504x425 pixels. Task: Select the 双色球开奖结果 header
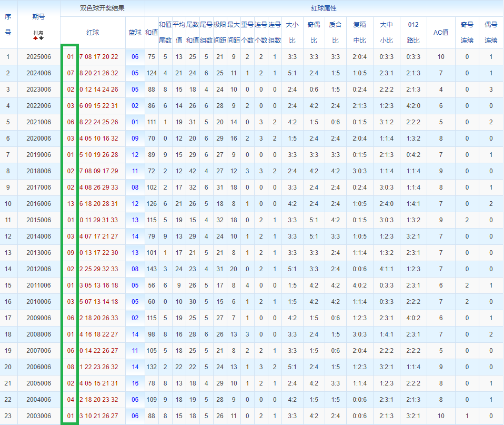pos(102,8)
